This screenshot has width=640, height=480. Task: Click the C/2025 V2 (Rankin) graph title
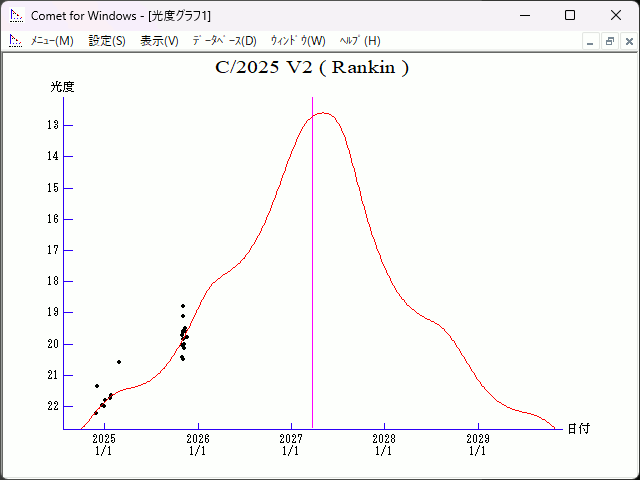pos(312,68)
